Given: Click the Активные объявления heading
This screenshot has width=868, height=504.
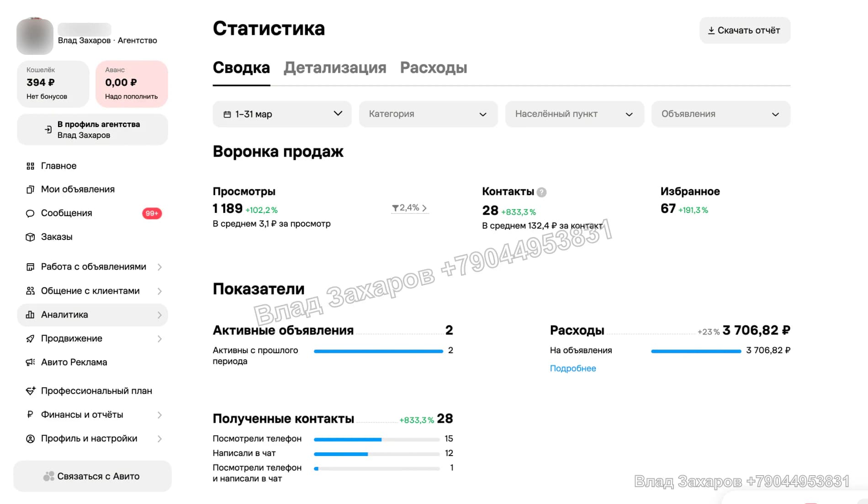Looking at the screenshot, I should pos(283,330).
